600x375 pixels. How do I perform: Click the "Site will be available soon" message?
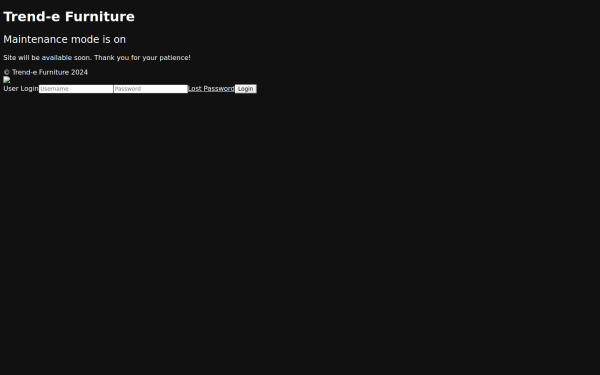(97, 57)
